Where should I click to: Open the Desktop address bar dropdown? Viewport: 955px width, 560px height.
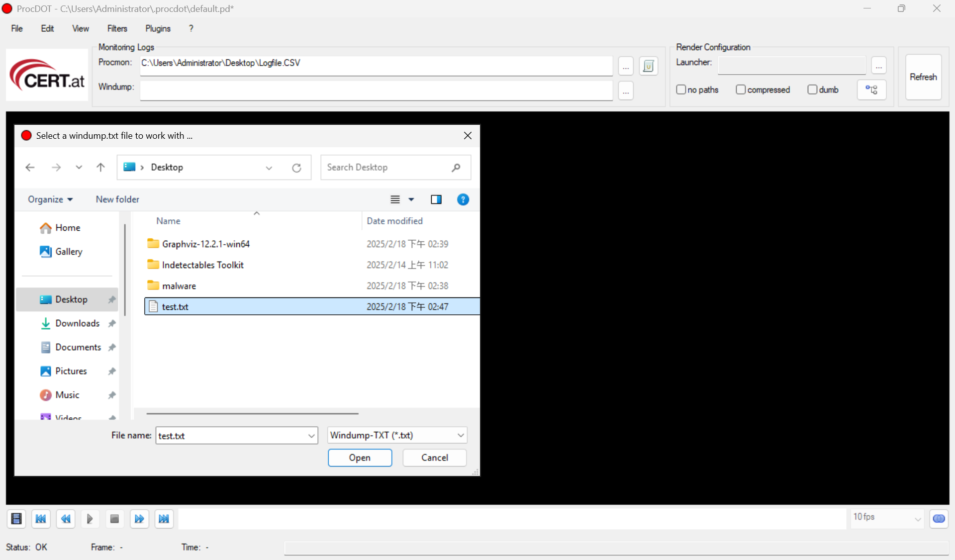tap(269, 168)
